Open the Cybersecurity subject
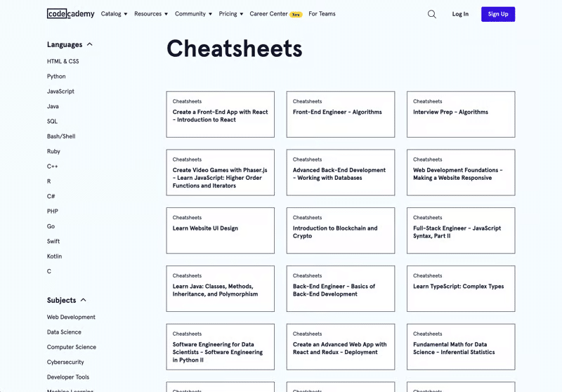Image resolution: width=562 pixels, height=392 pixels. click(x=65, y=362)
